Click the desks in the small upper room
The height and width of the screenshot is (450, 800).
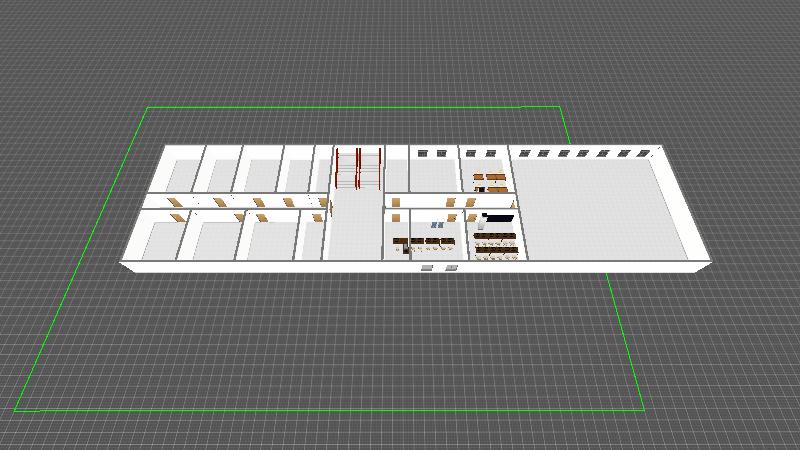coord(489,181)
